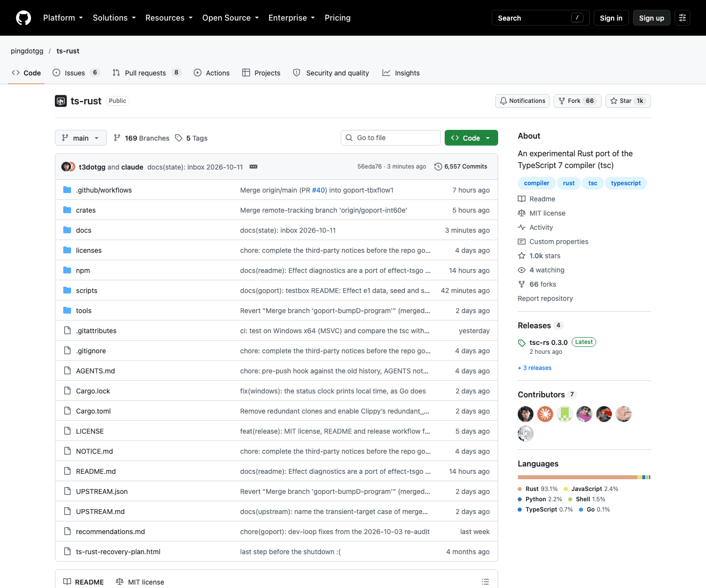
Task: Star the ts-rust repository
Action: [628, 101]
